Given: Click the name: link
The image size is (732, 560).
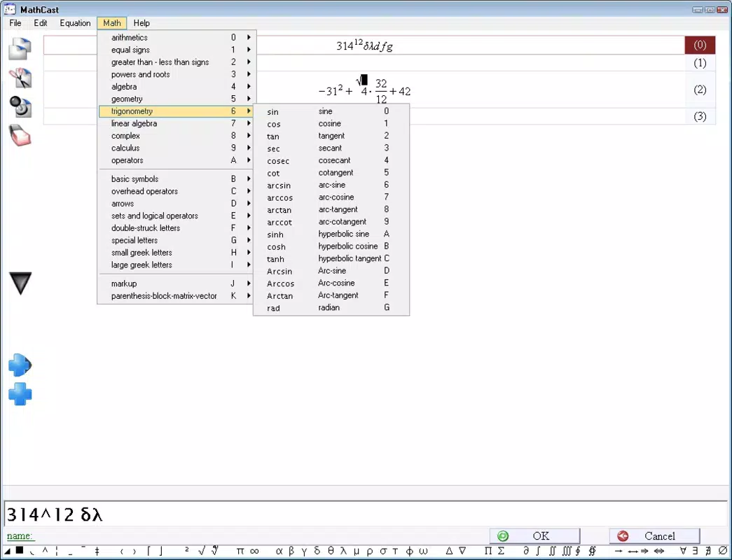Looking at the screenshot, I should 20,535.
